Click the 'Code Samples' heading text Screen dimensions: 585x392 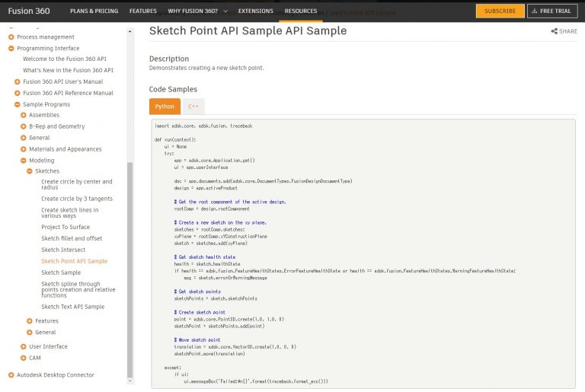coord(173,90)
